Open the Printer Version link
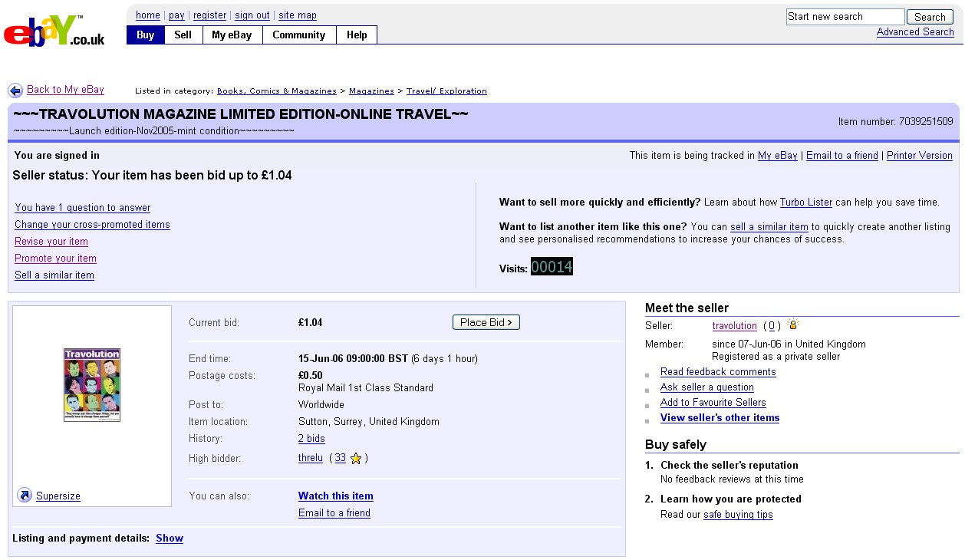965x560 pixels. pos(920,156)
